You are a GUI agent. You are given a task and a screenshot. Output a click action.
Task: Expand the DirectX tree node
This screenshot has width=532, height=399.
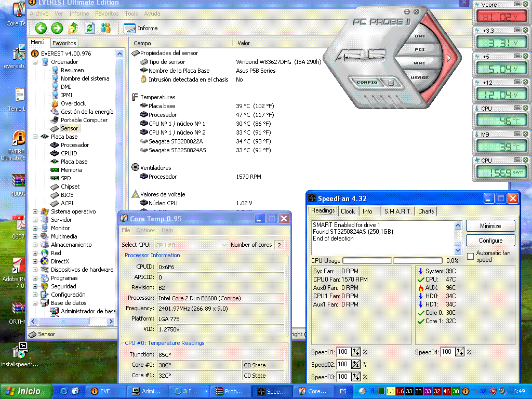(35, 261)
